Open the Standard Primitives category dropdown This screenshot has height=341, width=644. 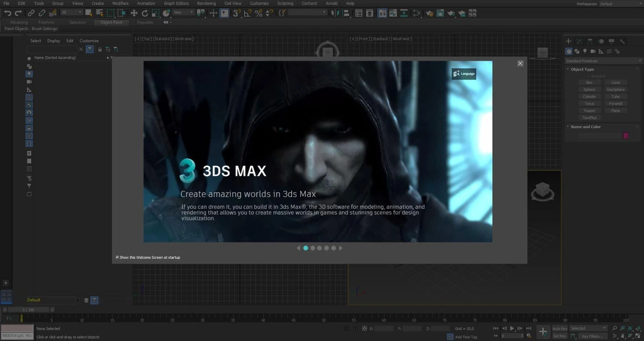[603, 61]
